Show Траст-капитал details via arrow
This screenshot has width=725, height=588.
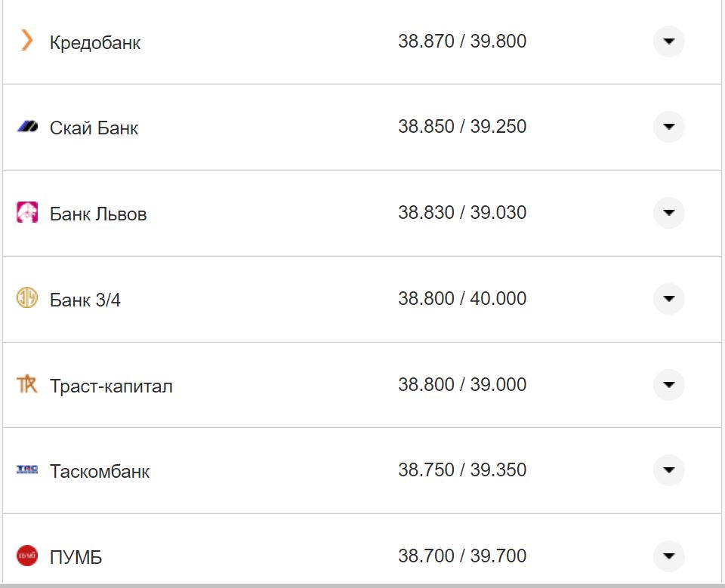668,385
